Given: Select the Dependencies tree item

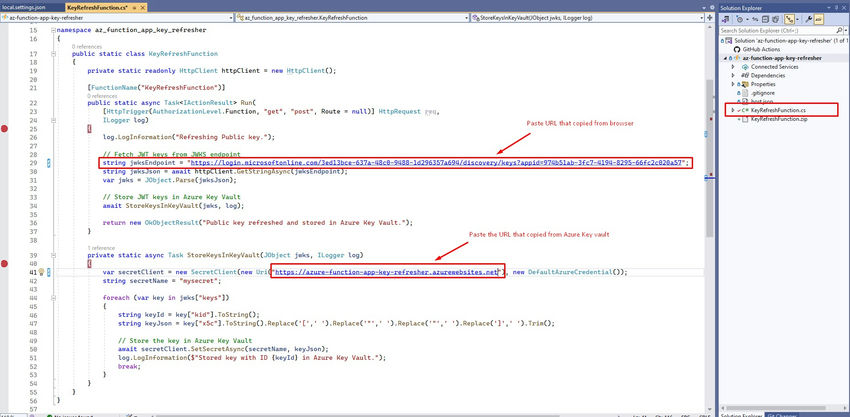Looking at the screenshot, I should [768, 75].
